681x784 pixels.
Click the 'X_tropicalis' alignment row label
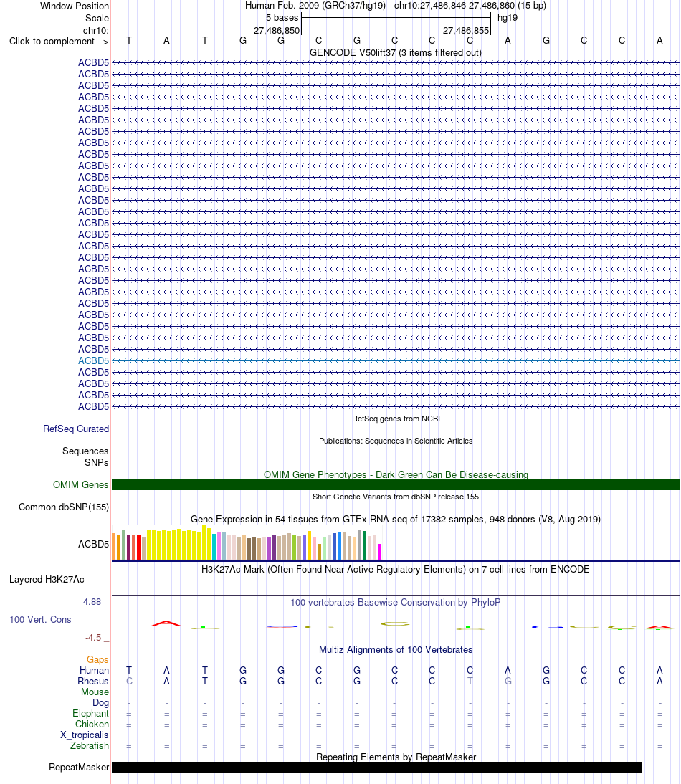point(85,735)
